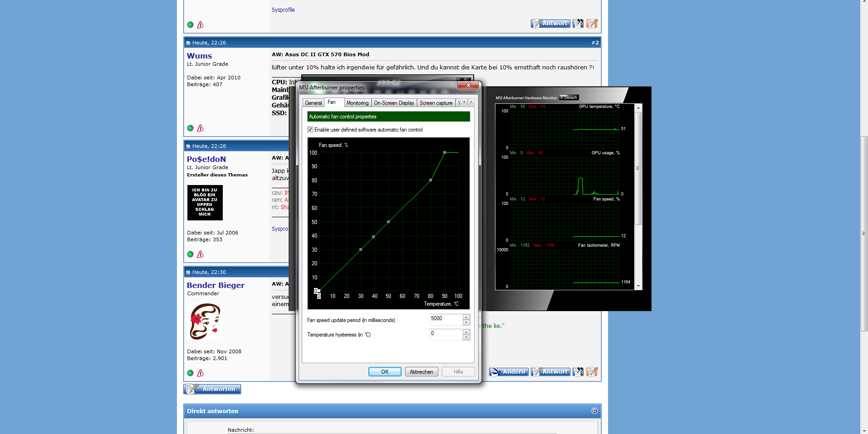Image resolution: width=868 pixels, height=434 pixels.
Task: Click the report warning icon above post #2
Action: 201,25
